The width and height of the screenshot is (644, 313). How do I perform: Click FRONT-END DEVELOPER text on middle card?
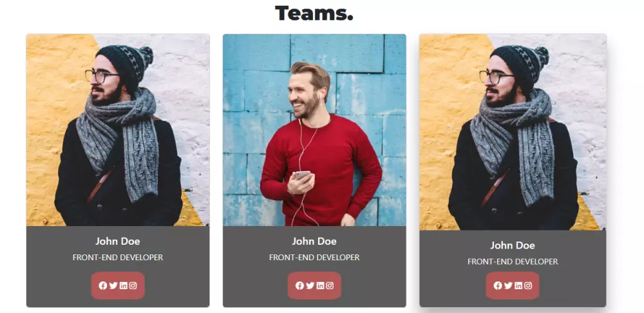[x=314, y=258]
